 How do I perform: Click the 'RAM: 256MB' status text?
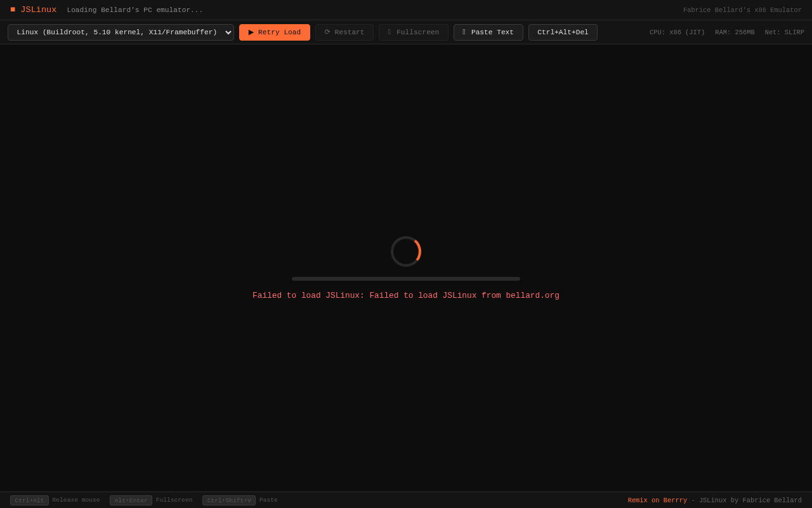click(x=735, y=32)
